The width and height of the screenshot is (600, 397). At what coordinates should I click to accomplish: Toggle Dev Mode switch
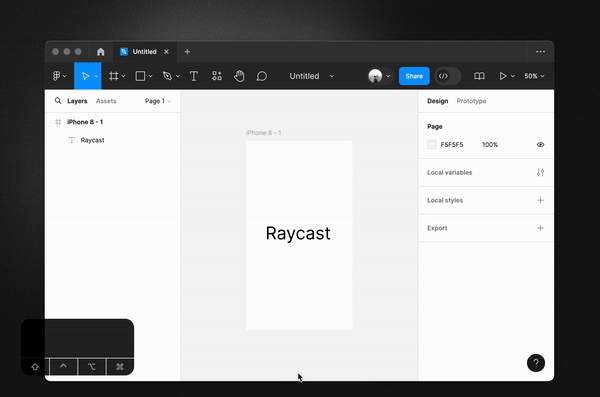tap(447, 76)
